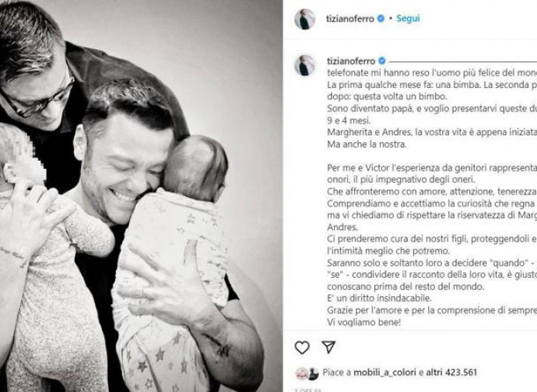Open the tizianoferro username in the caption
The width and height of the screenshot is (537, 392).
(x=351, y=61)
